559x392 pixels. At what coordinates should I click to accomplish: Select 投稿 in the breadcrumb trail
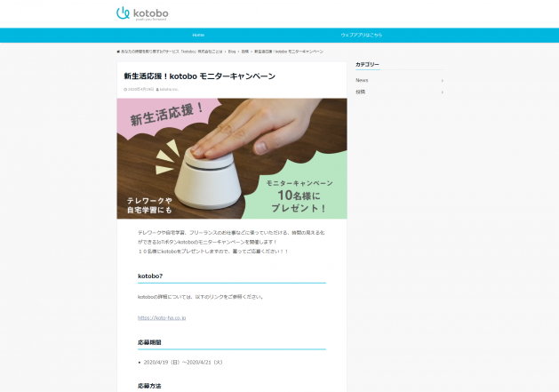(x=245, y=52)
